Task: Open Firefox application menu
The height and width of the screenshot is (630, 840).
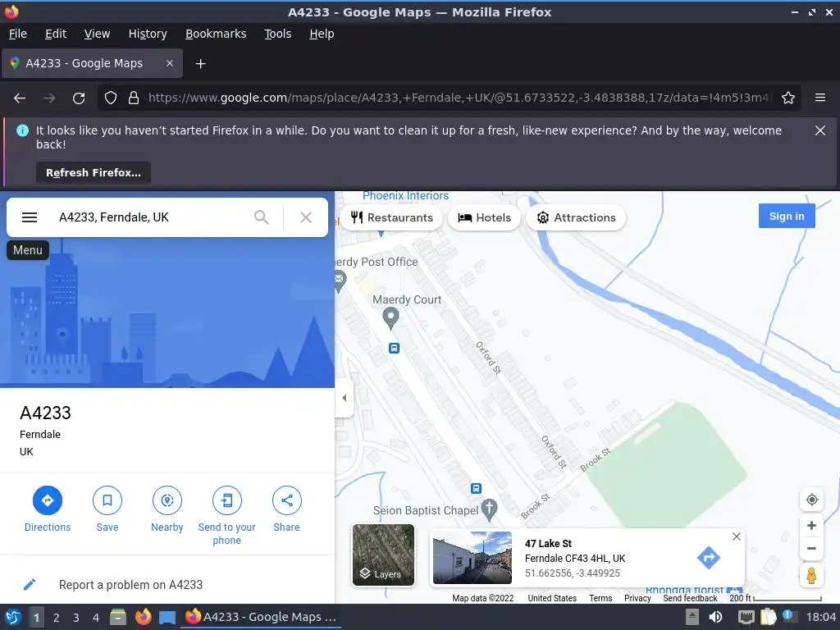Action: pyautogui.click(x=820, y=98)
